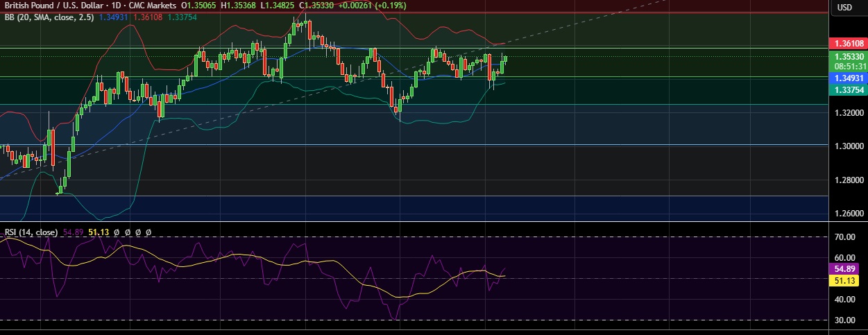
Task: Click the red 1.36108 upper band price label
Action: (x=849, y=43)
